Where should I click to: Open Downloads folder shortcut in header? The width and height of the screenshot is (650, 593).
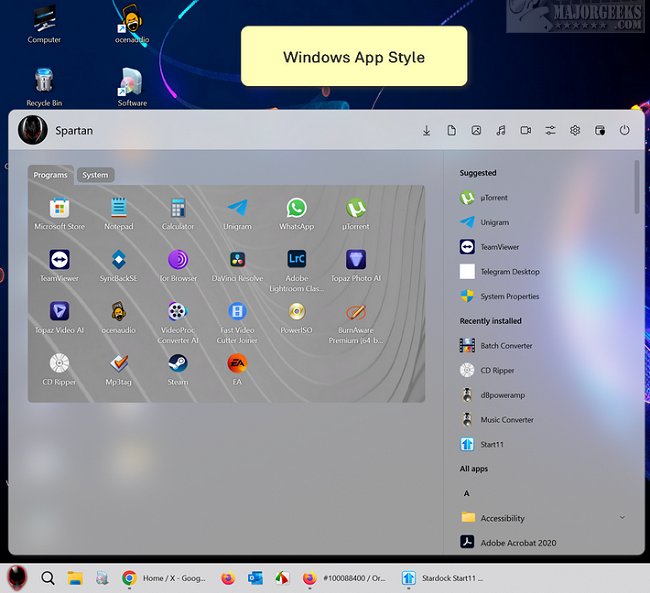tap(427, 131)
